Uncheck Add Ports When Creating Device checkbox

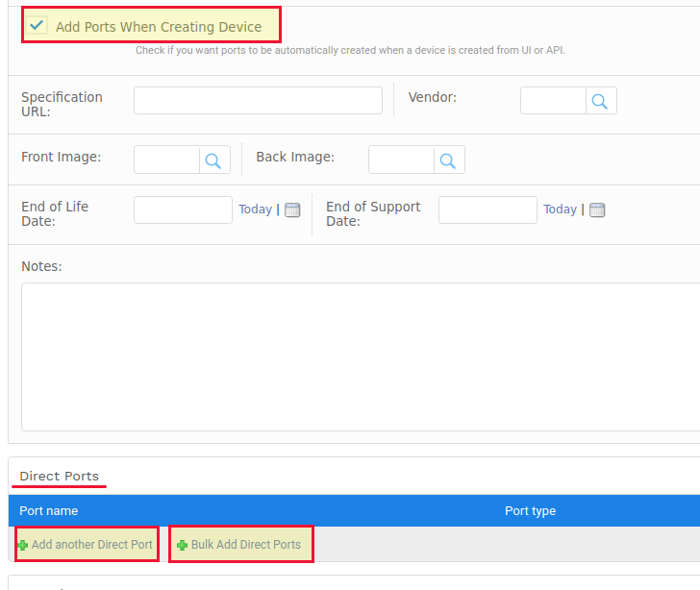pyautogui.click(x=37, y=25)
